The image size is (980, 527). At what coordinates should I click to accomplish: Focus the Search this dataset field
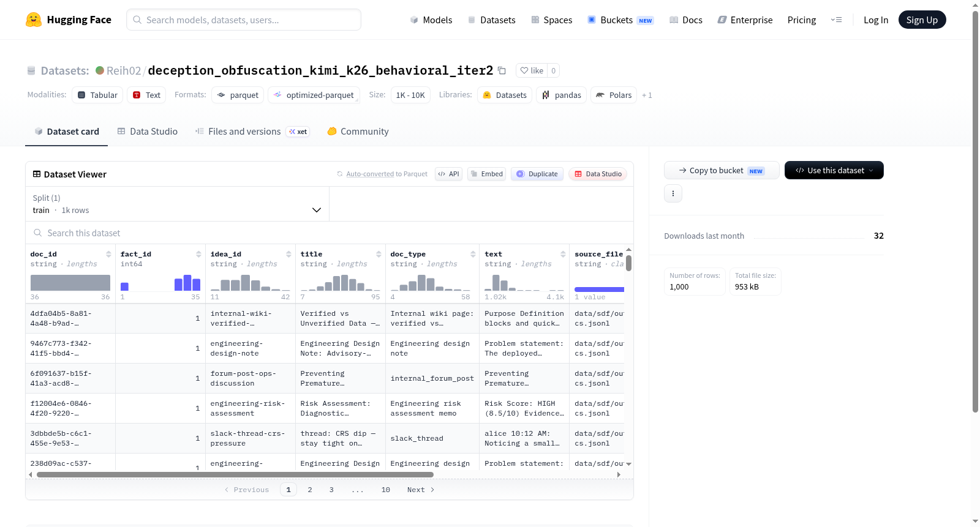tap(330, 233)
